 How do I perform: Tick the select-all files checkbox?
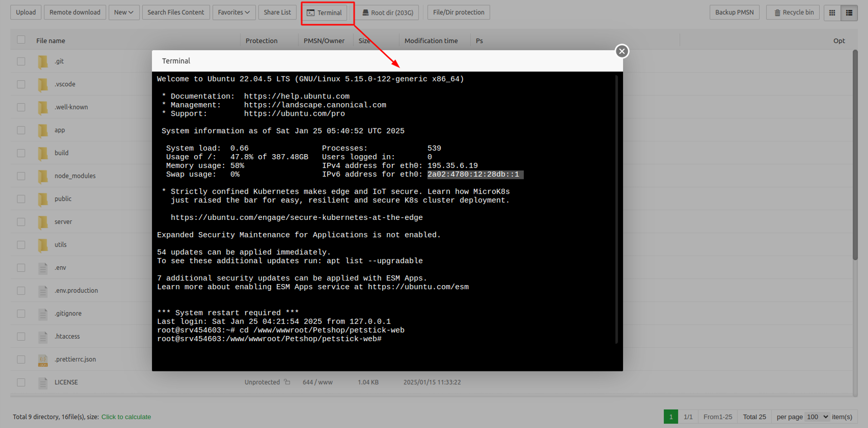pos(21,40)
